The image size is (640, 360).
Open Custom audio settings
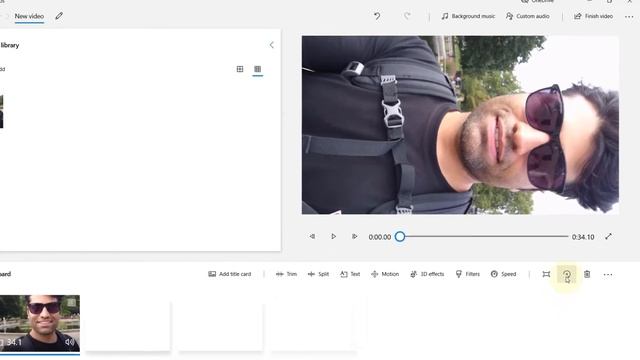528,16
